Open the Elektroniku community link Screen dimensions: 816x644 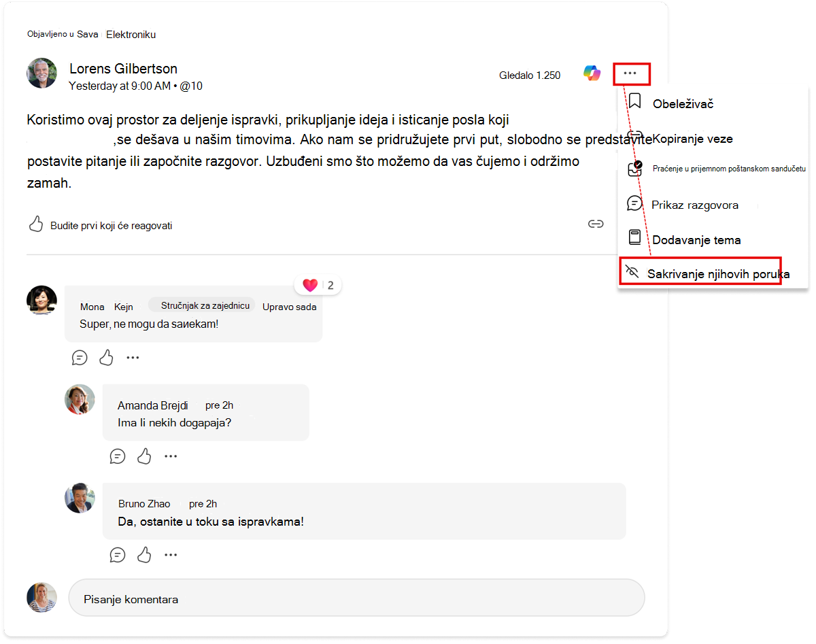(131, 34)
